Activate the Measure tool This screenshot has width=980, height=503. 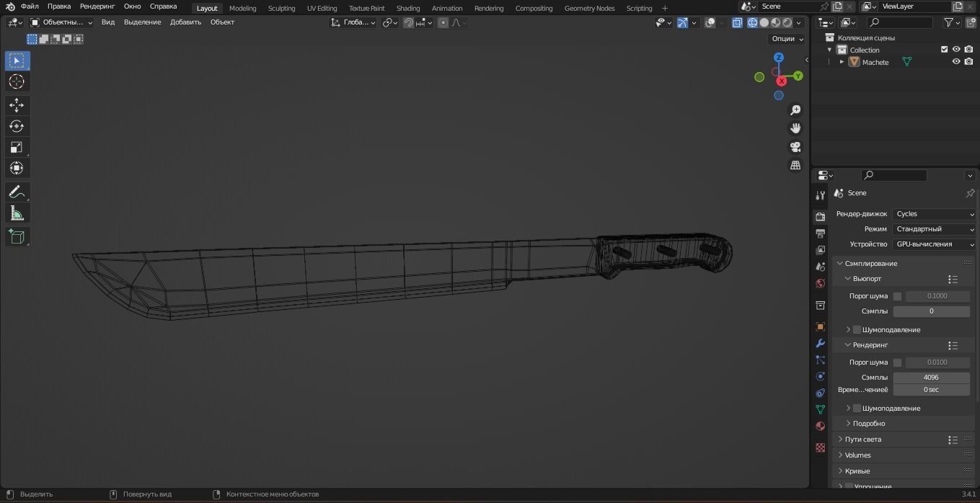click(x=17, y=213)
